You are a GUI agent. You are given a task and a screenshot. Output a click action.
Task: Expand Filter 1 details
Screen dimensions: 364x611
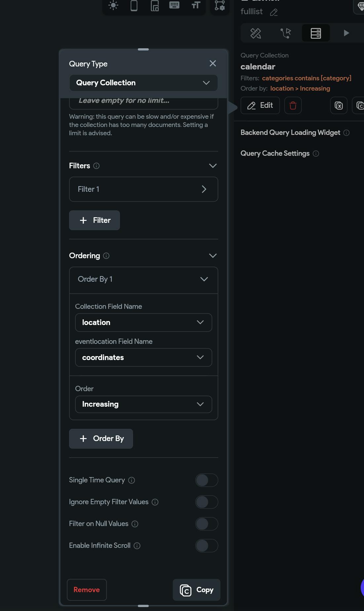(x=143, y=189)
